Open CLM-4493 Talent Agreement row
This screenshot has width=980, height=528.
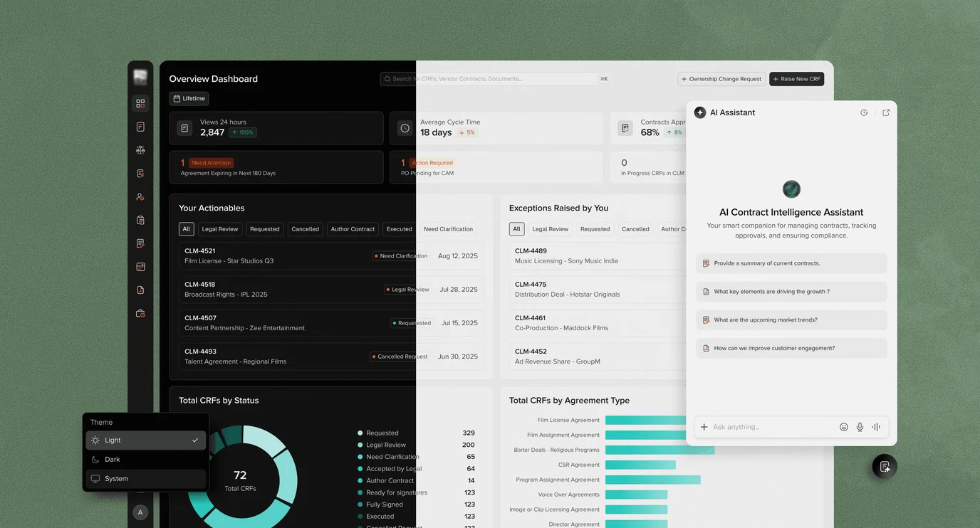pos(331,357)
